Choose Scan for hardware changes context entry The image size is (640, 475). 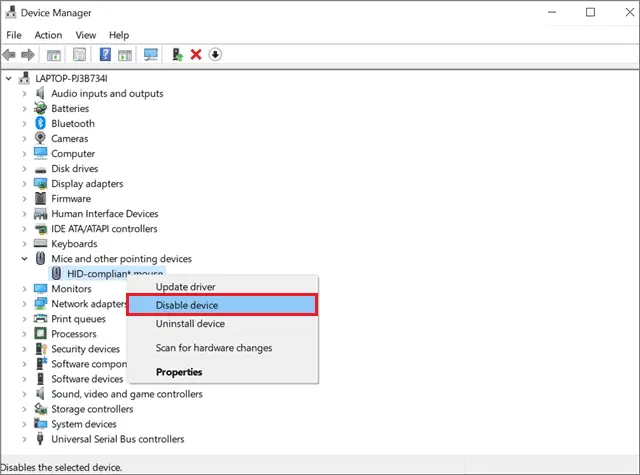(x=222, y=348)
